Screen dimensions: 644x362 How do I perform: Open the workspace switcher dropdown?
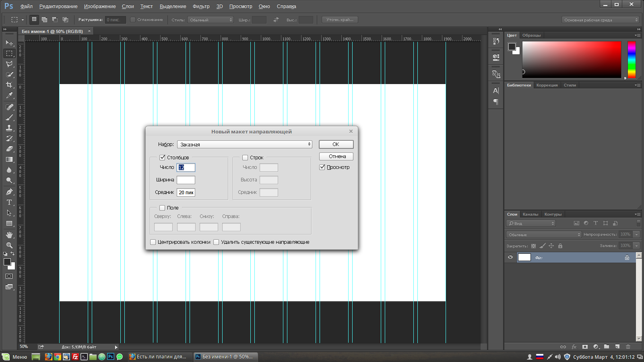coord(600,20)
